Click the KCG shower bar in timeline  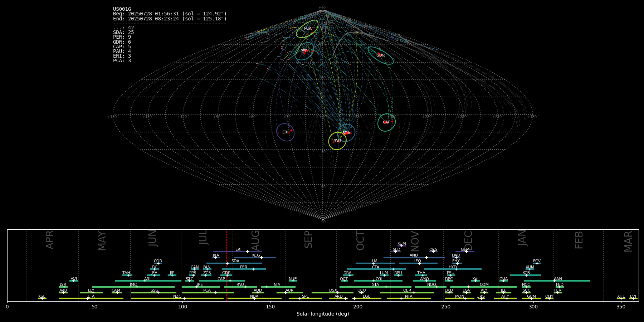pyautogui.click(x=255, y=258)
